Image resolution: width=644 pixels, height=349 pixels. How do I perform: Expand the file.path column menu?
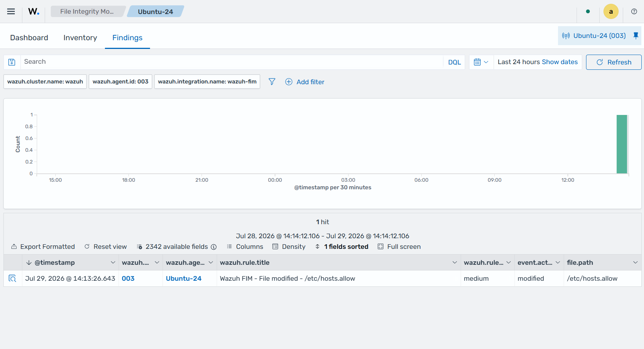click(x=635, y=263)
